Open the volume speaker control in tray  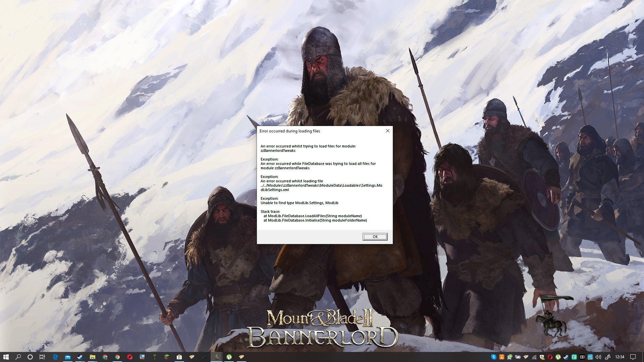coord(598,357)
